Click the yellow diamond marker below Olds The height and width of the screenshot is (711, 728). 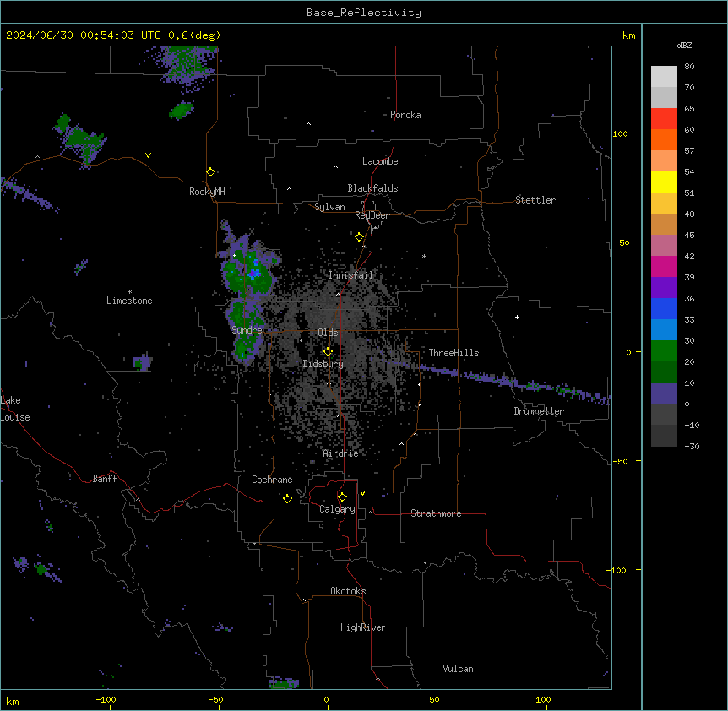[x=328, y=352]
